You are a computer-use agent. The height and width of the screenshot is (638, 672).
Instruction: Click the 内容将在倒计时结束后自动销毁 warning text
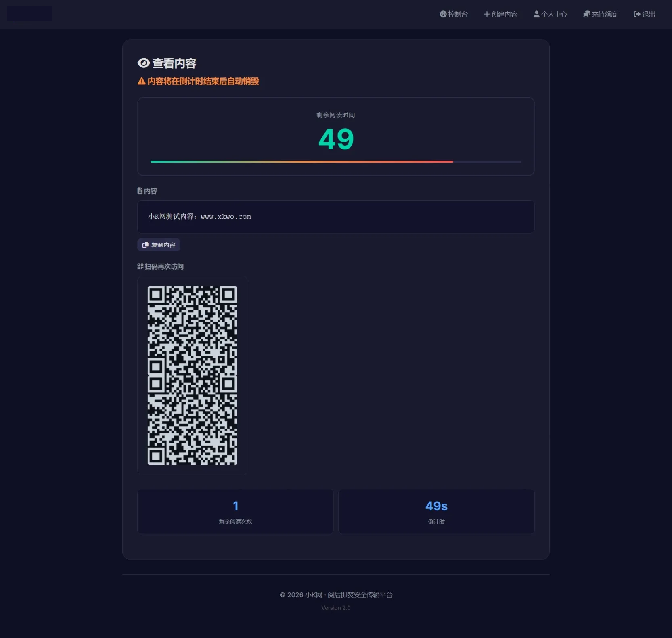(x=203, y=81)
